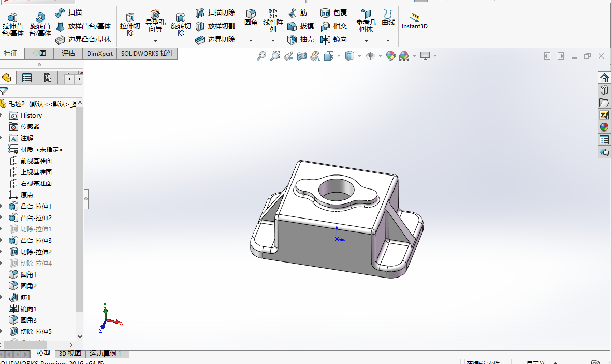Use the 抽壳 shell tool

pyautogui.click(x=300, y=39)
